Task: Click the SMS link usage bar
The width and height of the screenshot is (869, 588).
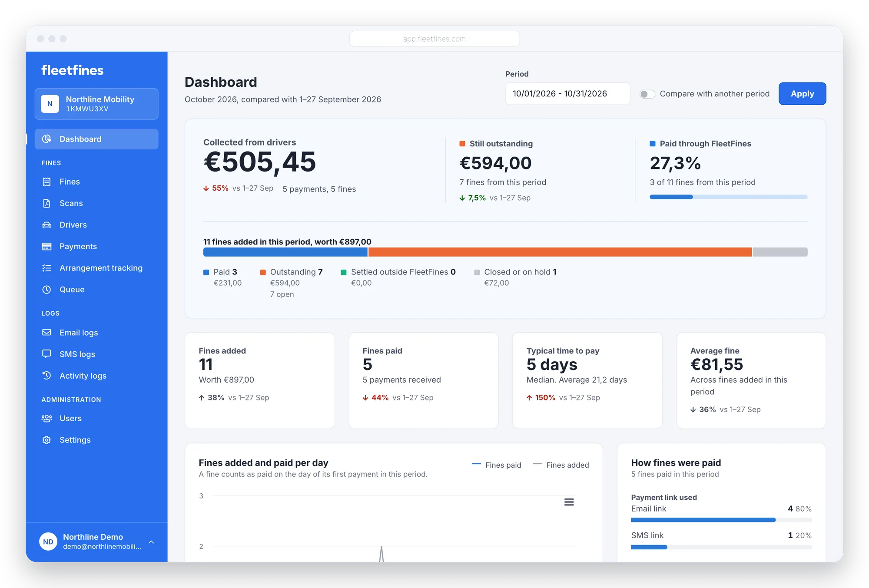Action: 721,547
